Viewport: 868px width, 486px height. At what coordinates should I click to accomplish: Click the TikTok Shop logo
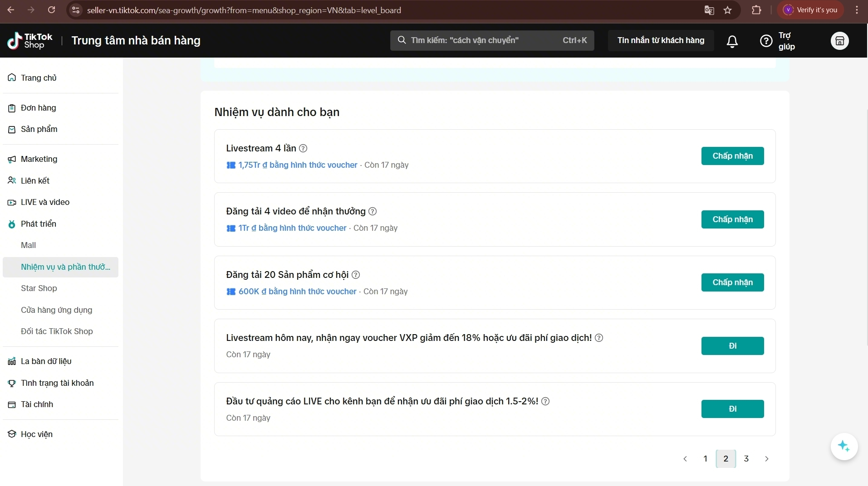30,41
